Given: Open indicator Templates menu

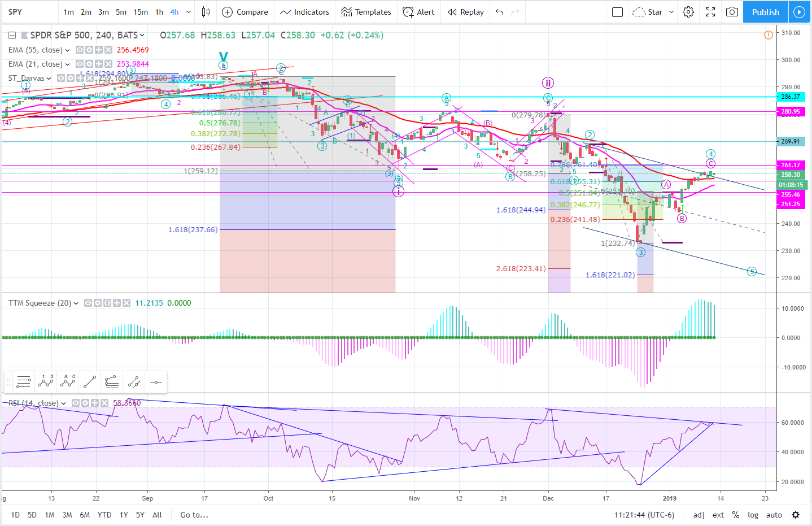Looking at the screenshot, I should click(x=366, y=12).
